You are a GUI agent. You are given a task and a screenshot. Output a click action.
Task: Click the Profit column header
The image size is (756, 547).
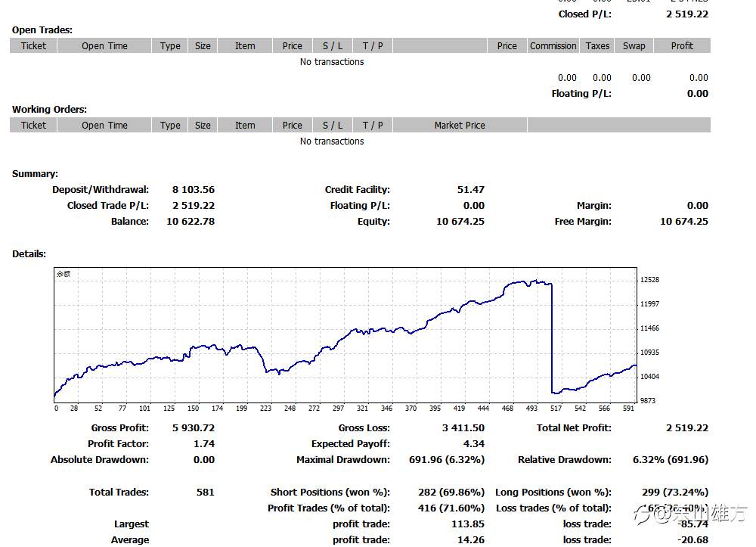pyautogui.click(x=682, y=46)
